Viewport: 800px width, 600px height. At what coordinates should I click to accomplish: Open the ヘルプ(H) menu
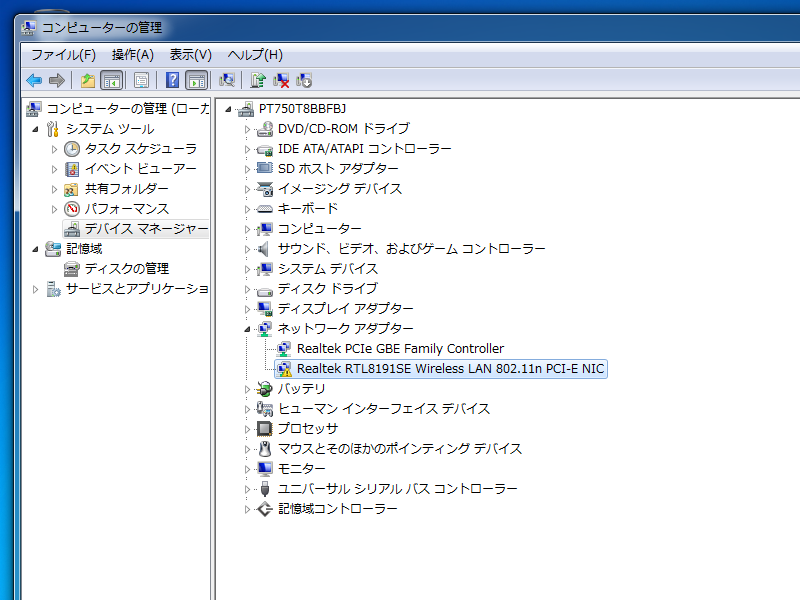point(255,55)
